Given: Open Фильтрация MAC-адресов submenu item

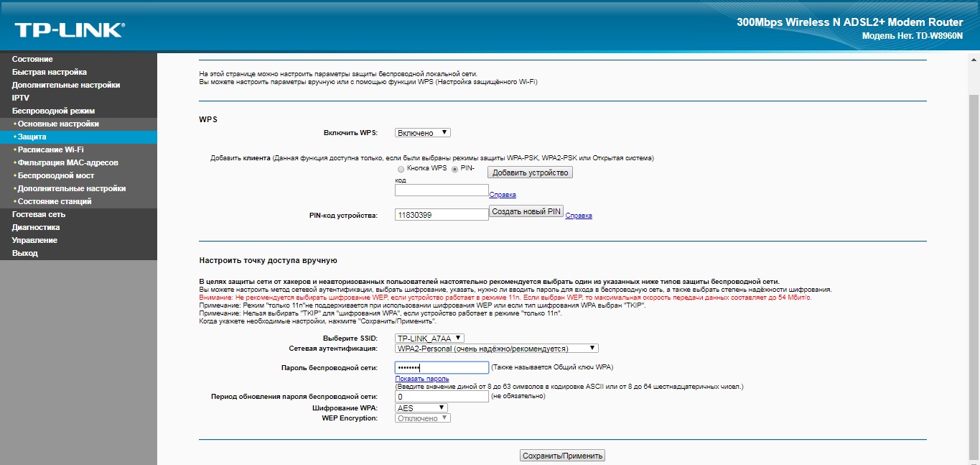Looking at the screenshot, I should tap(68, 162).
